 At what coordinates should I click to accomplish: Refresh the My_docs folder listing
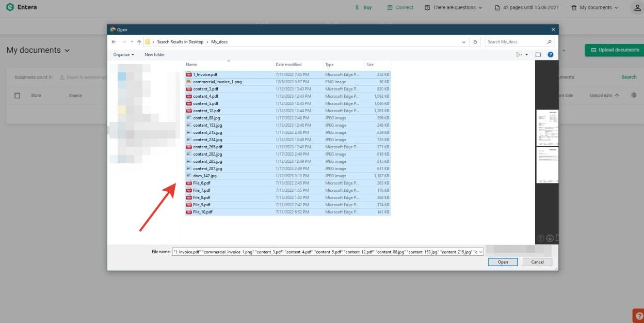476,42
